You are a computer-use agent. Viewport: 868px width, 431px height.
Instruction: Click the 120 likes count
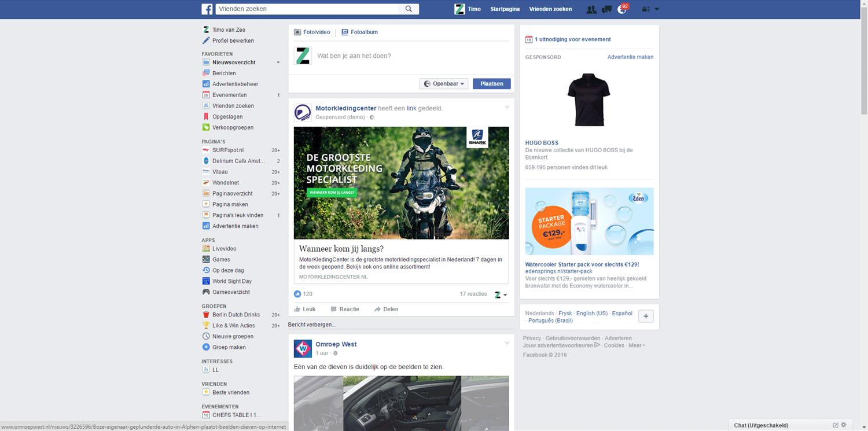(307, 294)
